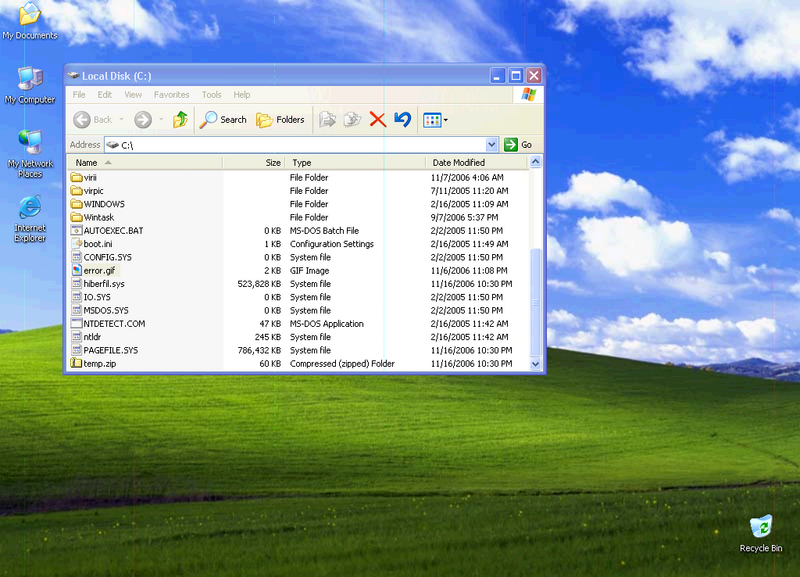Click the Configuration Settings type text
The width and height of the screenshot is (800, 577).
pyautogui.click(x=332, y=244)
